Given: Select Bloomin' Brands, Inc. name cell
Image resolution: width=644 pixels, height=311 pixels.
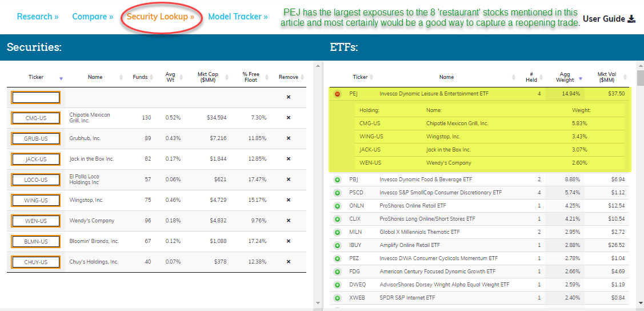Looking at the screenshot, I should [x=94, y=241].
